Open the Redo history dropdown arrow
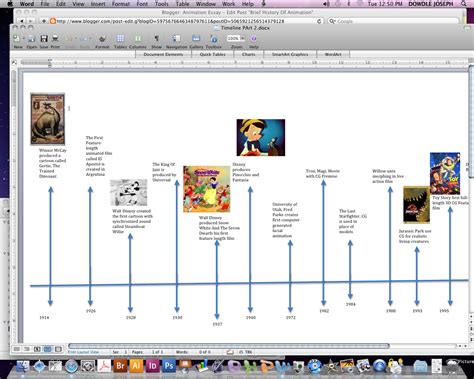The height and width of the screenshot is (379, 474). pyautogui.click(x=90, y=39)
